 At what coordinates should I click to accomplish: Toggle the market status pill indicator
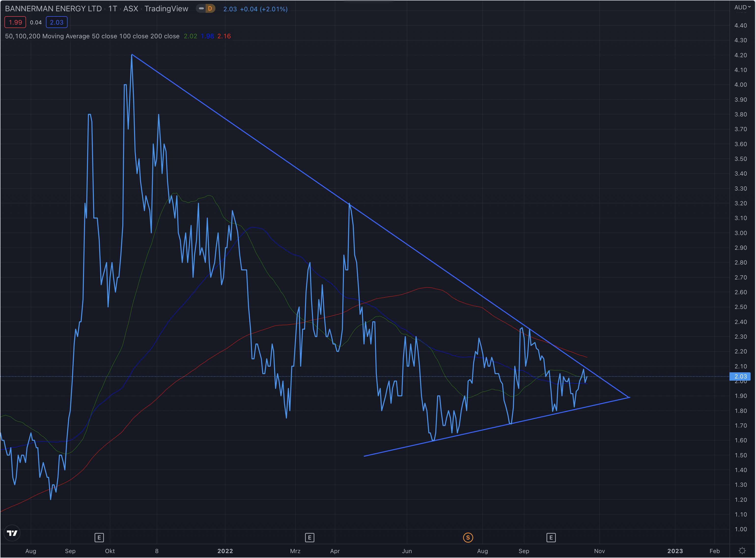point(201,9)
